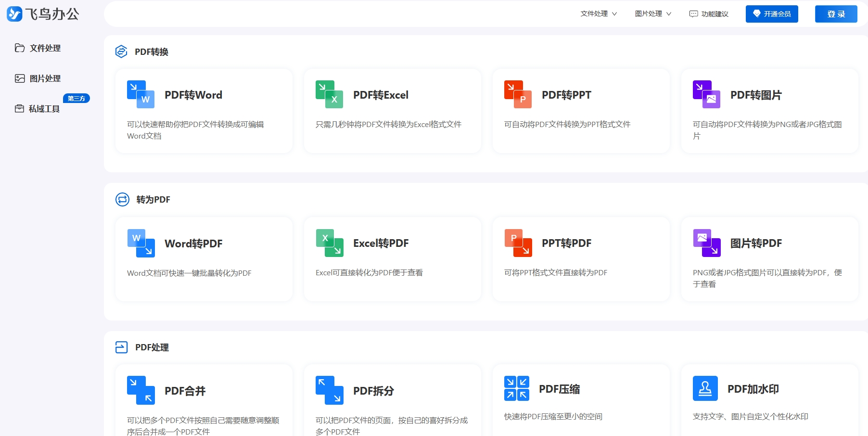This screenshot has width=868, height=436.
Task: Click the 转为PDF section heading text
Action: click(x=153, y=200)
